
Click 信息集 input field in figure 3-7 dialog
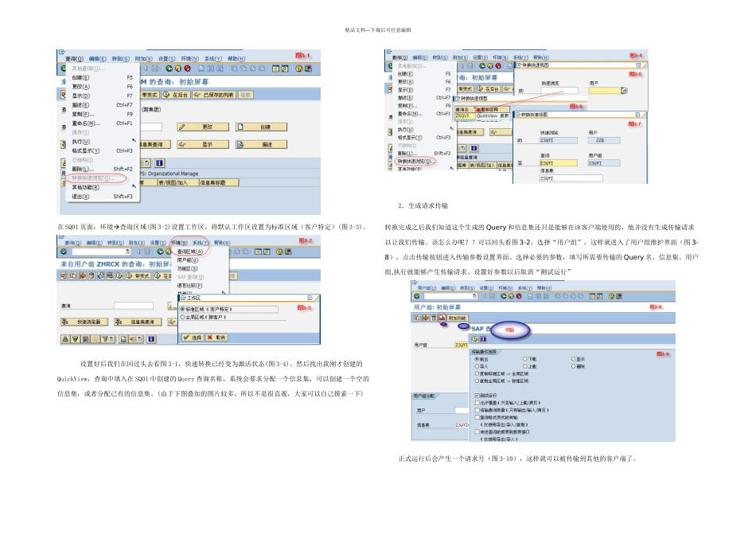571,178
